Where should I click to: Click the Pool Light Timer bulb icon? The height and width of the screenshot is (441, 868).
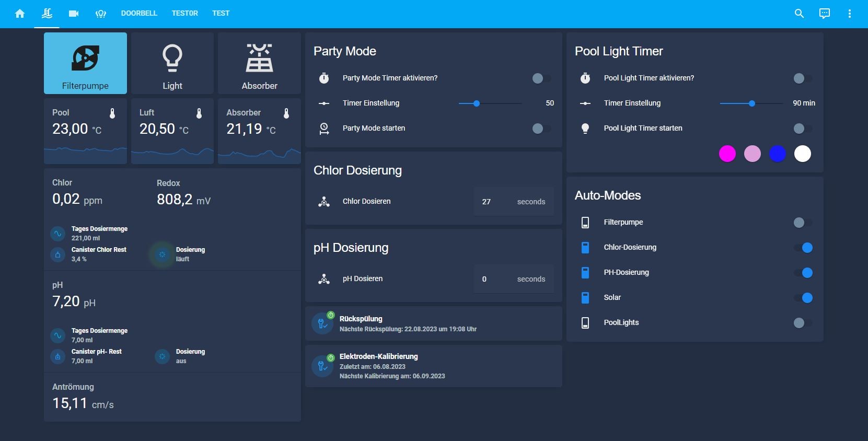(585, 129)
